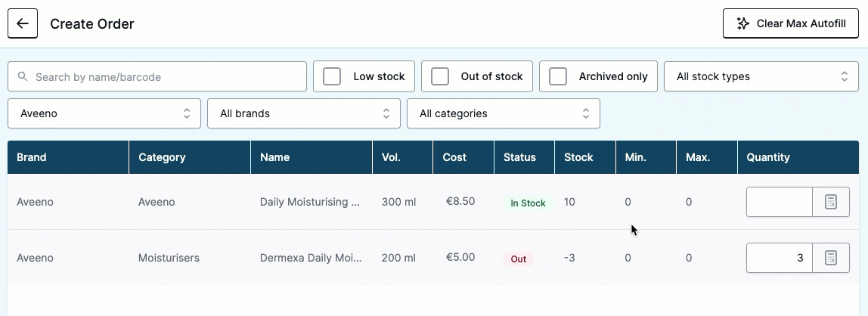Click the search magnifier icon
Viewport: 868px width, 316px height.
(x=23, y=76)
